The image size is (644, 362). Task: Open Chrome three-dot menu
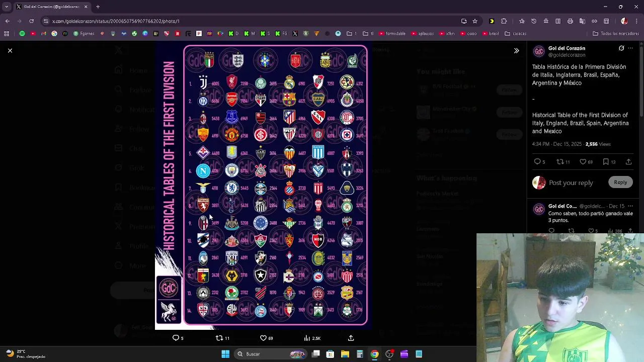636,21
